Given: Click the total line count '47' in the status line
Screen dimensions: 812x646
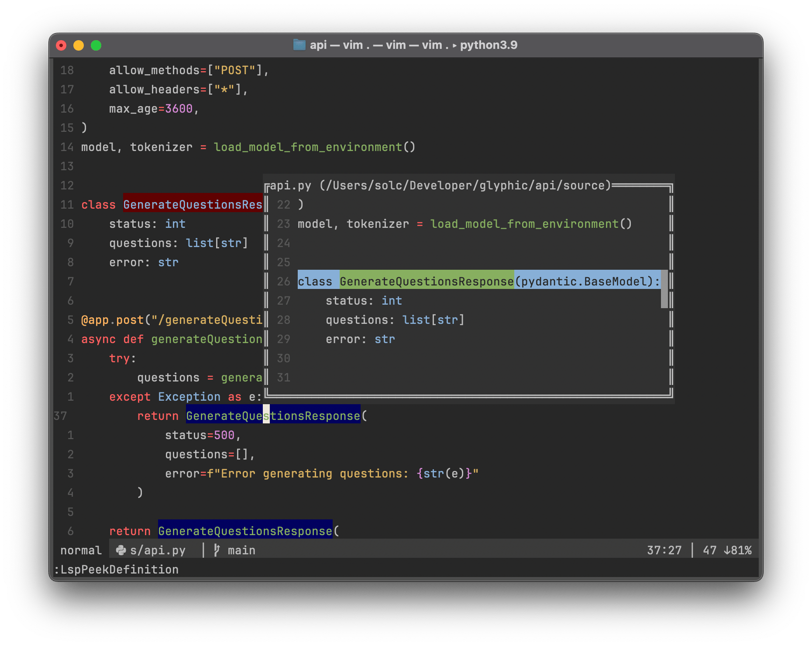Looking at the screenshot, I should pyautogui.click(x=709, y=550).
